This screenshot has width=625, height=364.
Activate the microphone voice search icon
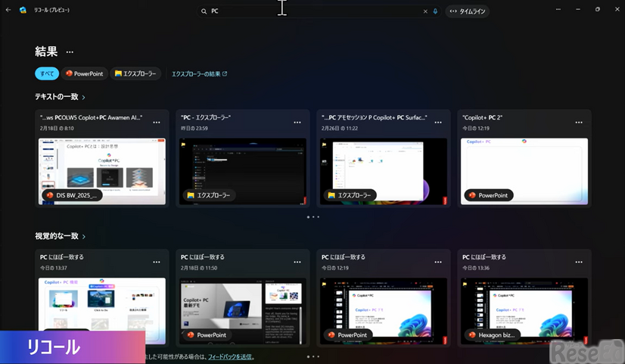pyautogui.click(x=435, y=11)
